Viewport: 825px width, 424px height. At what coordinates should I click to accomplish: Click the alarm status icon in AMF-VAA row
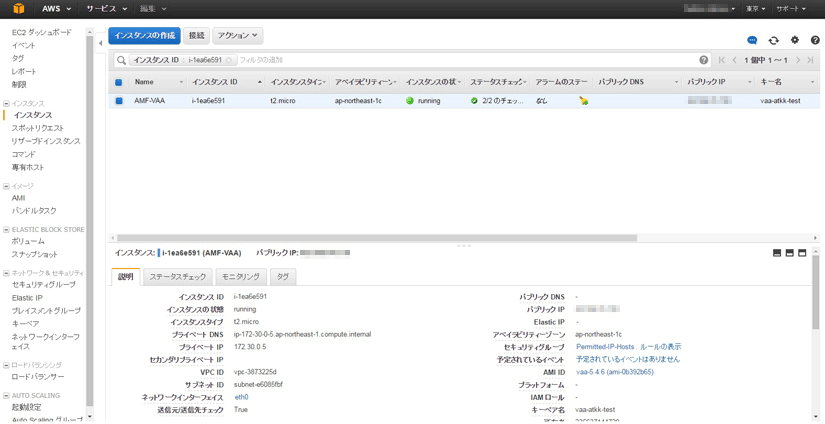[x=583, y=101]
